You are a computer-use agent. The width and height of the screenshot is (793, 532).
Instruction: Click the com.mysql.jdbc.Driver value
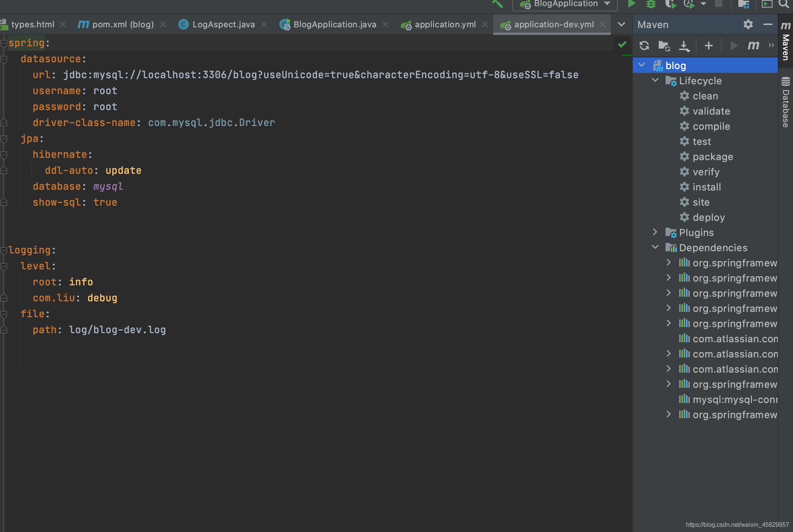[x=211, y=123]
